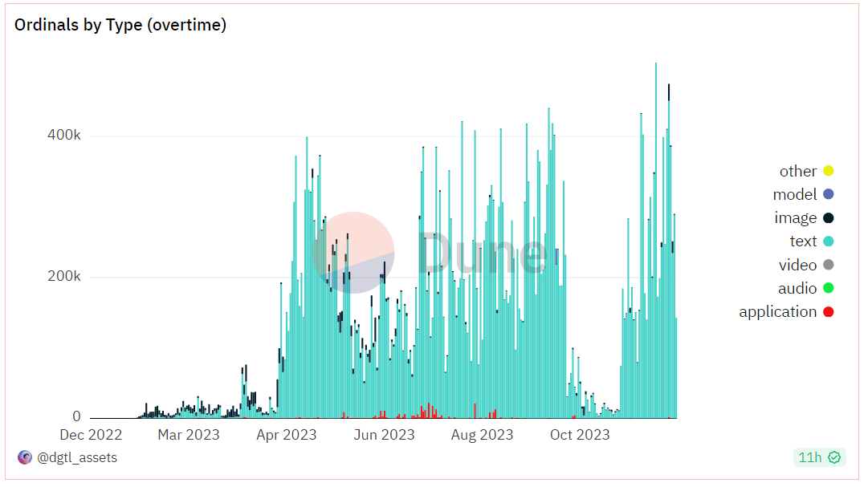Viewport: 868px width, 487px height.
Task: Toggle the 'application' legend label
Action: point(778,312)
